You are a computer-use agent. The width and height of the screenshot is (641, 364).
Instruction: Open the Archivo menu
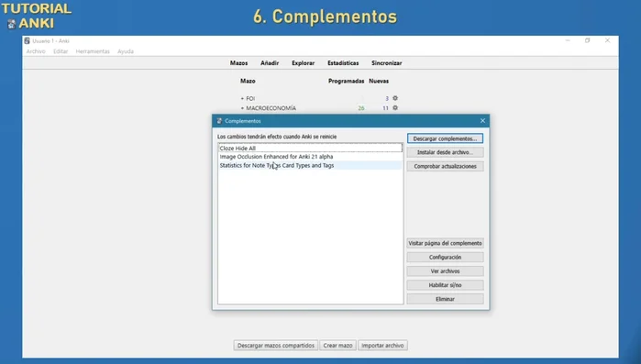pos(36,51)
